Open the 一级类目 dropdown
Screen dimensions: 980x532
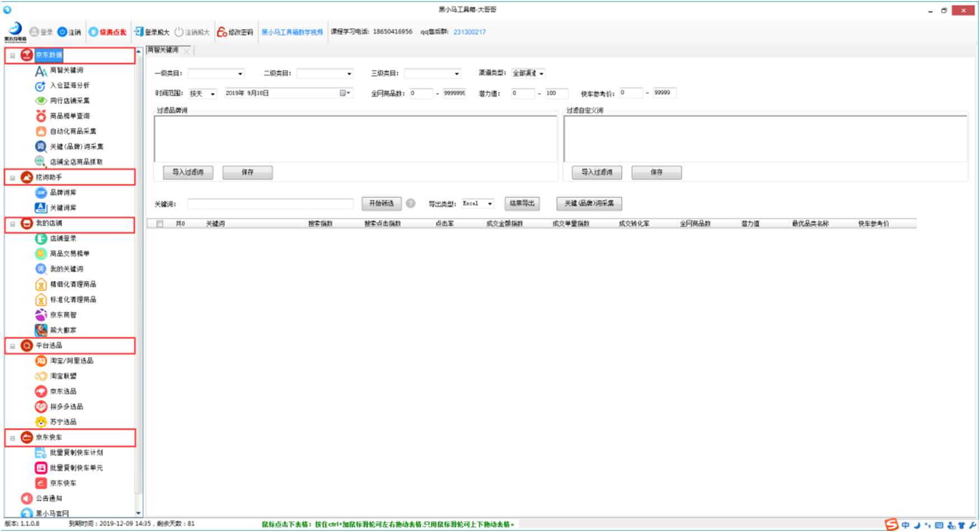point(240,73)
